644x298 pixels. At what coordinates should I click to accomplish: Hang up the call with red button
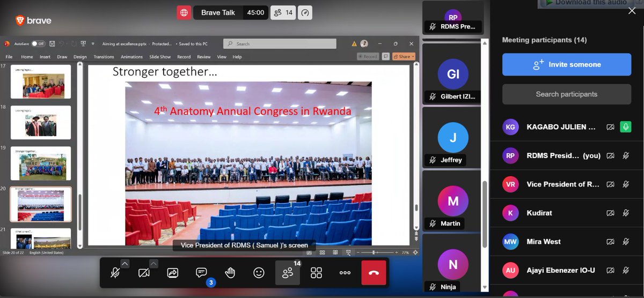(x=374, y=273)
